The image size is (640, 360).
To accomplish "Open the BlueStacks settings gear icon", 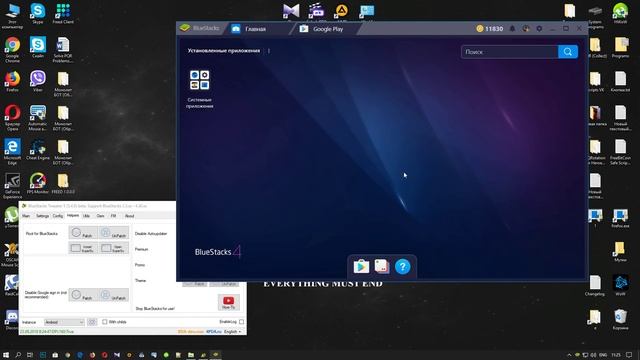I will pyautogui.click(x=539, y=29).
